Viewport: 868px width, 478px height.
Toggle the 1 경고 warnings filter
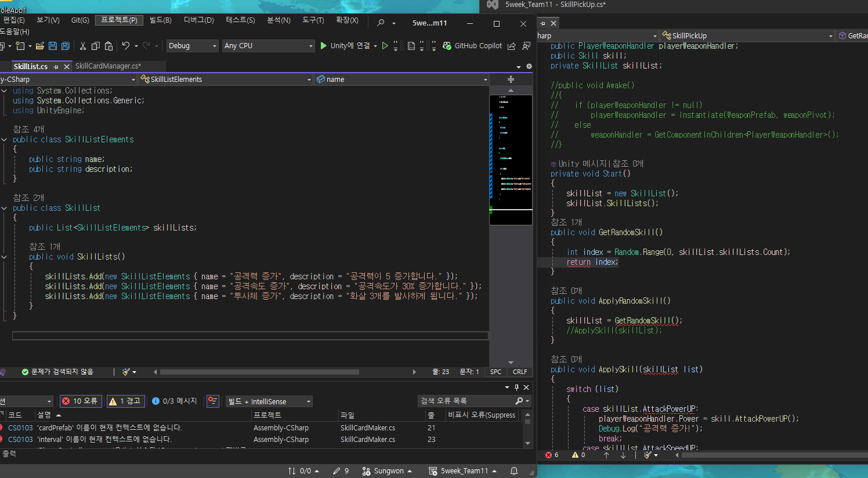click(125, 401)
